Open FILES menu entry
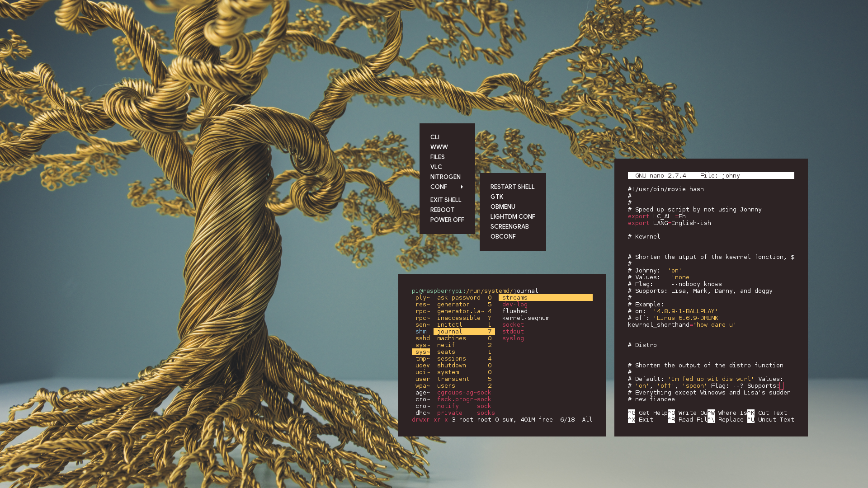This screenshot has width=868, height=488. (437, 157)
